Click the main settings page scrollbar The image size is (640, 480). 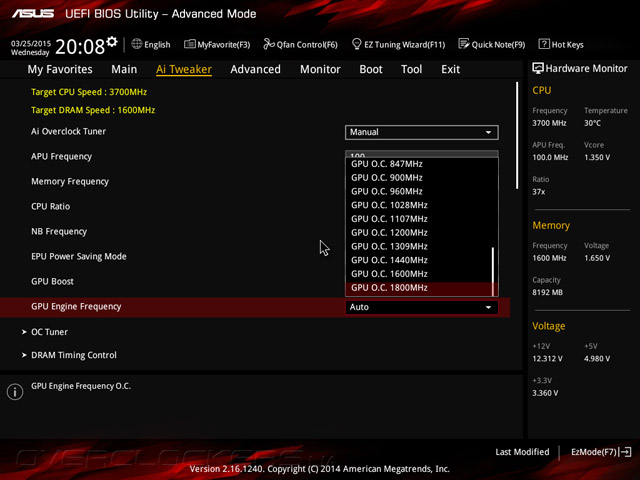point(517,136)
